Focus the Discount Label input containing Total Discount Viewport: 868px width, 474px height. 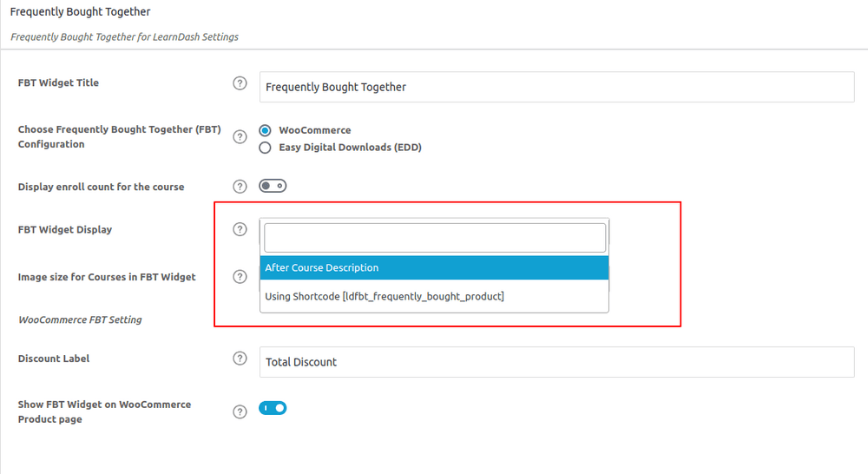(x=556, y=362)
